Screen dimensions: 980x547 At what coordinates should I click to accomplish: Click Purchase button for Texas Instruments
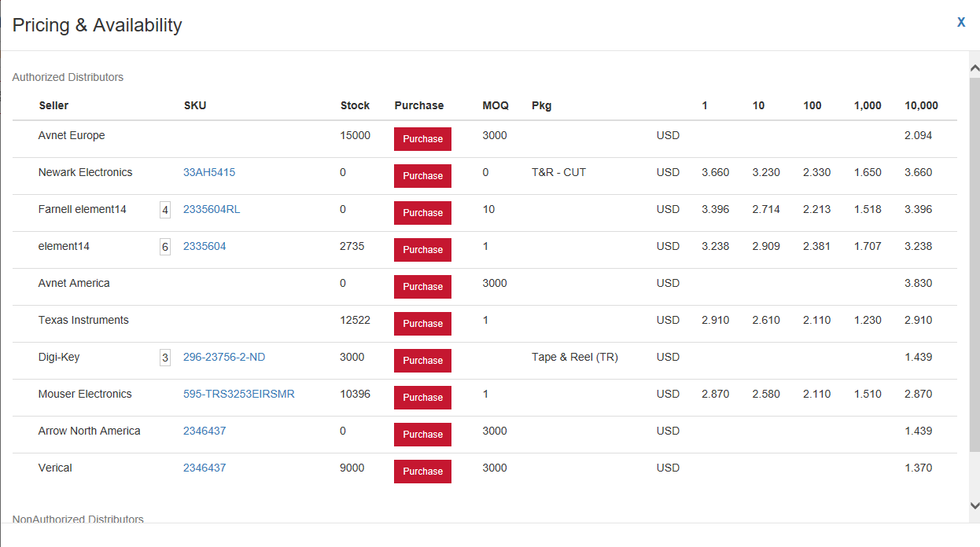coord(422,324)
